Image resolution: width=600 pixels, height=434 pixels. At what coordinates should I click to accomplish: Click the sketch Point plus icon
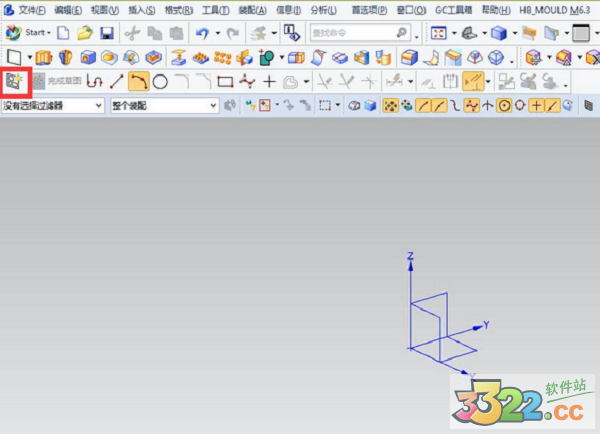tap(269, 81)
